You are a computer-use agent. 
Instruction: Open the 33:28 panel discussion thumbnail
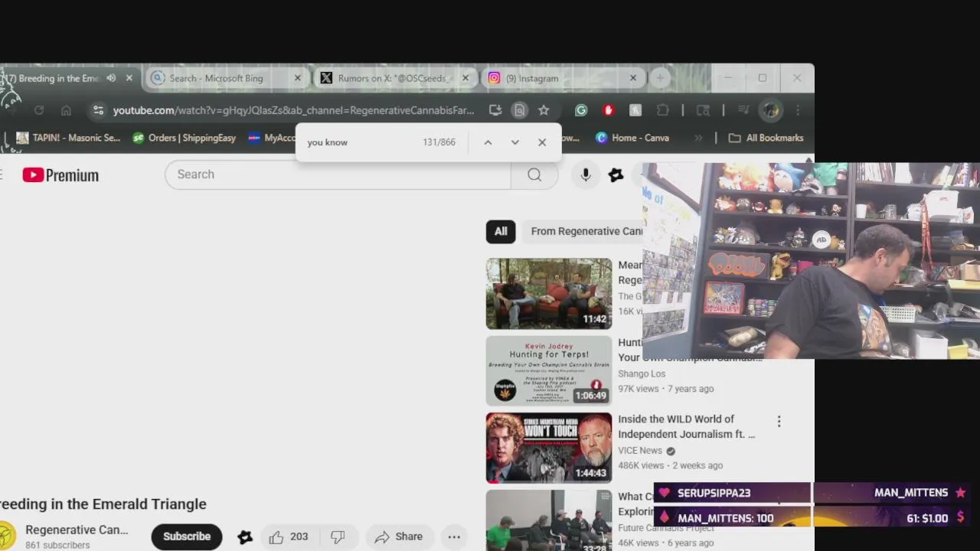click(549, 520)
